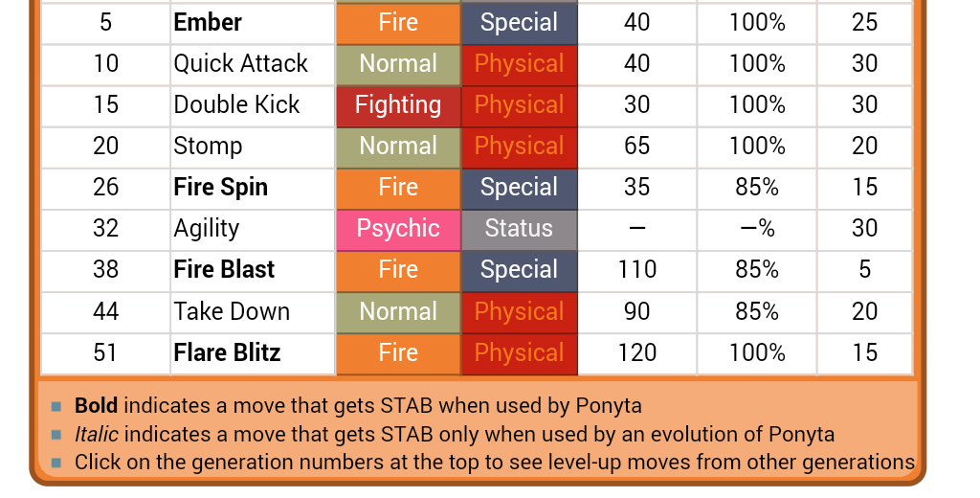Click the power value 120 cell
The height and width of the screenshot is (498, 980).
pos(636,353)
